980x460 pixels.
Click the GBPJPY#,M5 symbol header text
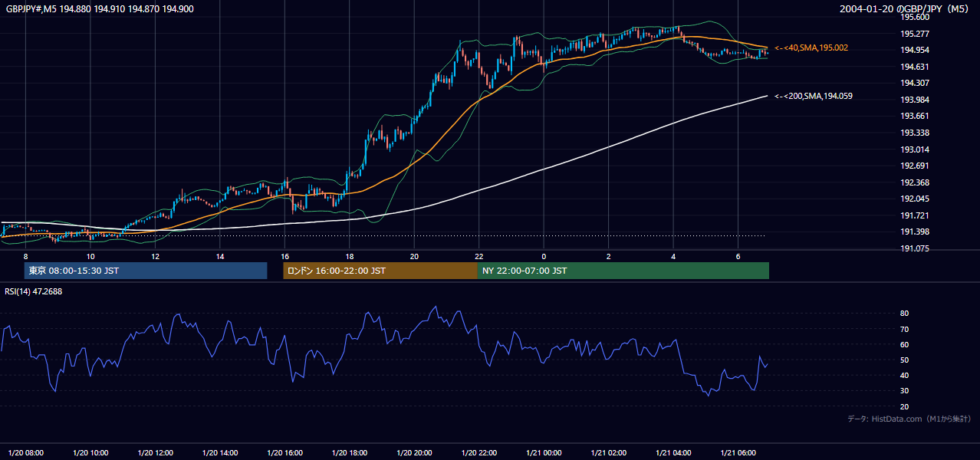click(99, 9)
